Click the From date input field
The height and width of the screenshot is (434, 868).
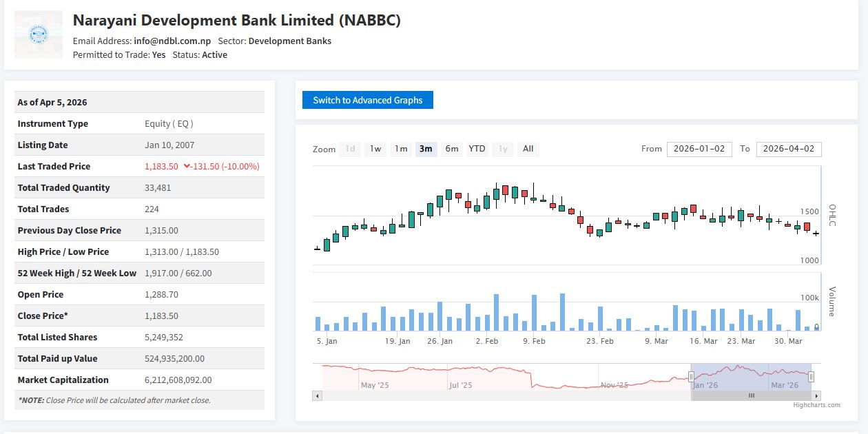coord(699,149)
